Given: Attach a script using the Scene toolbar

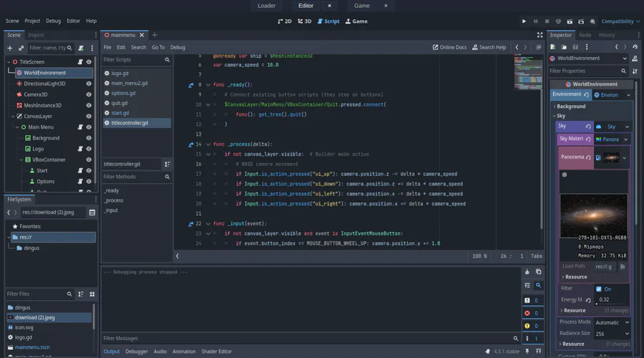Looking at the screenshot, I should 81,48.
